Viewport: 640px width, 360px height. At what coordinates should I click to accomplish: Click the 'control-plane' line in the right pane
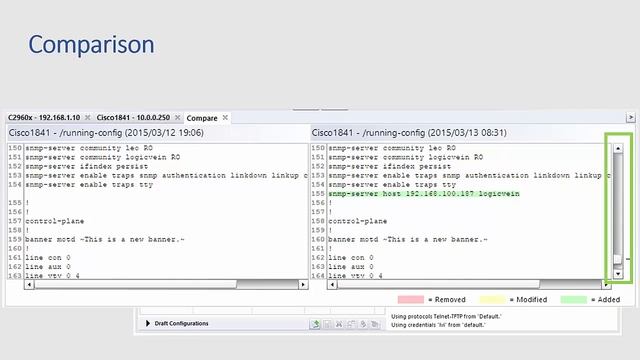coord(358,221)
